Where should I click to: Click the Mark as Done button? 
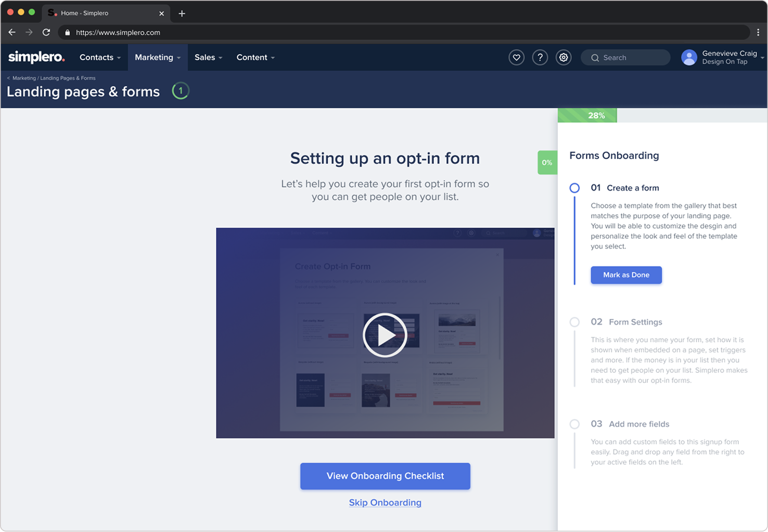pyautogui.click(x=626, y=275)
